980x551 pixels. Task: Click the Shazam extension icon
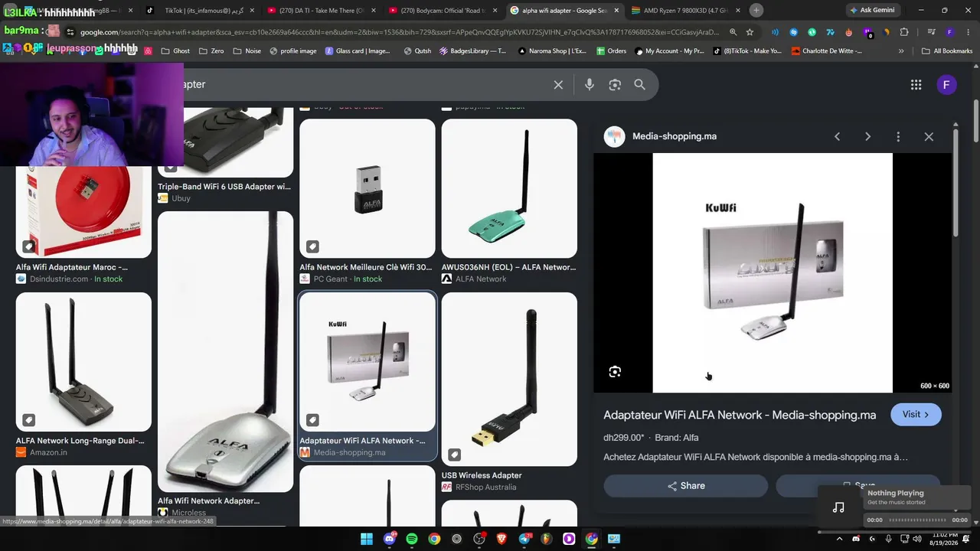pyautogui.click(x=793, y=32)
